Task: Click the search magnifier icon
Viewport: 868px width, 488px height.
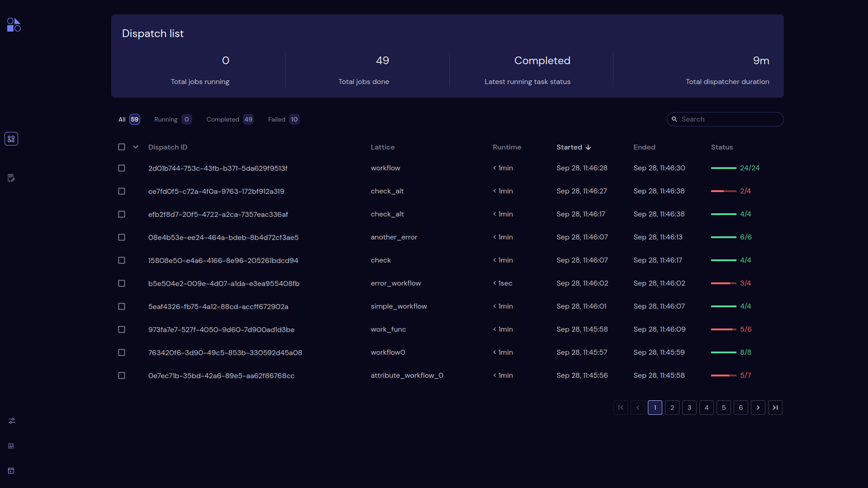Action: (x=674, y=119)
